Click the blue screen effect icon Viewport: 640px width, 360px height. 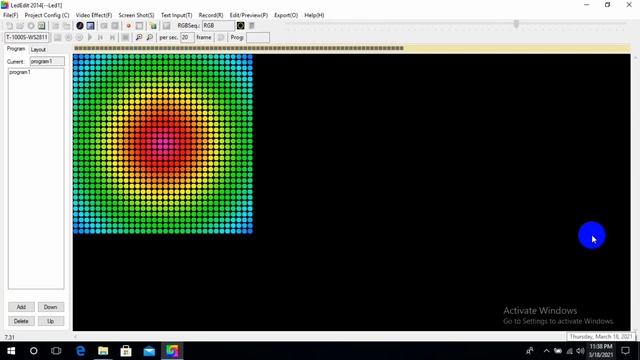coord(91,26)
